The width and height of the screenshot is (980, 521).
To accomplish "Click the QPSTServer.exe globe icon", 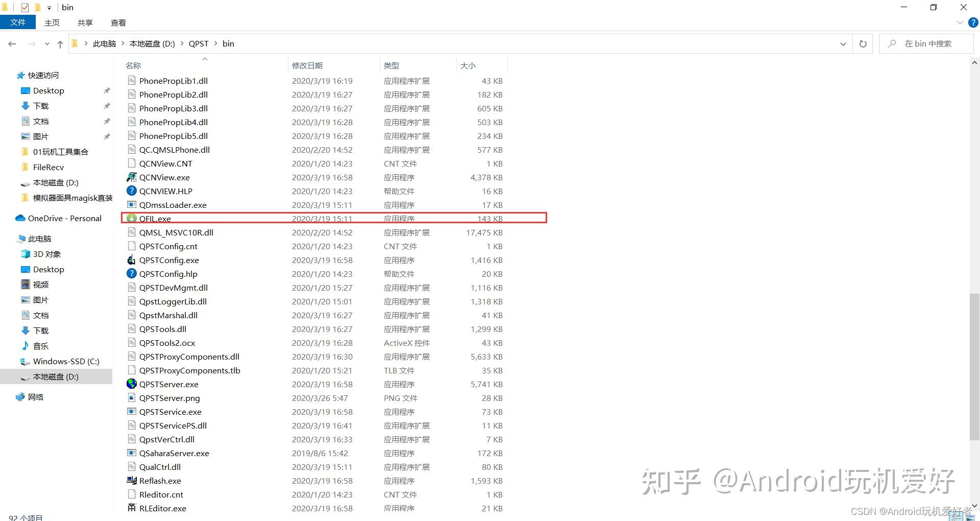I will click(x=132, y=384).
